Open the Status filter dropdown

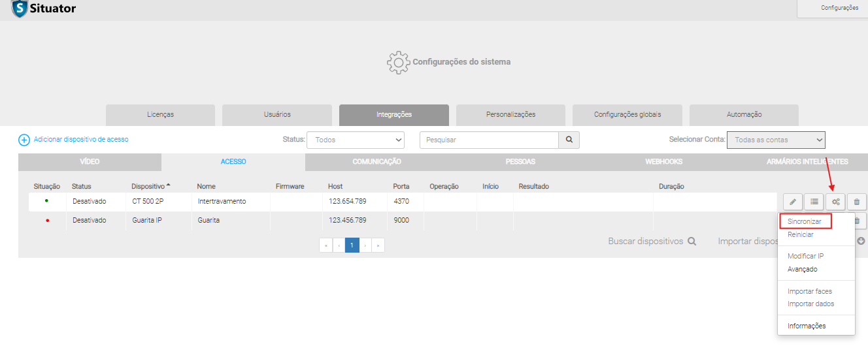point(356,140)
